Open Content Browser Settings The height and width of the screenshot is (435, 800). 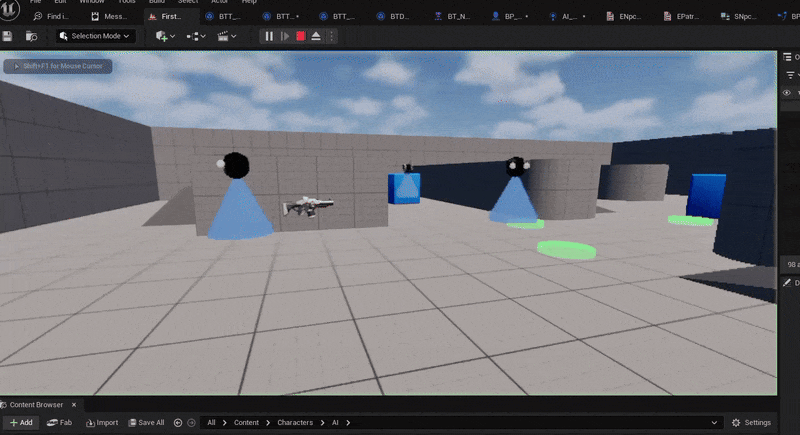point(751,422)
